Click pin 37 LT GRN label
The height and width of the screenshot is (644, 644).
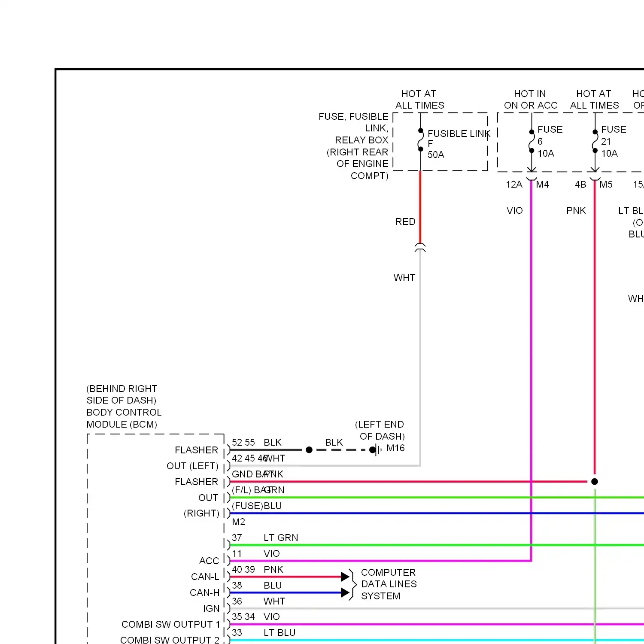click(265, 538)
